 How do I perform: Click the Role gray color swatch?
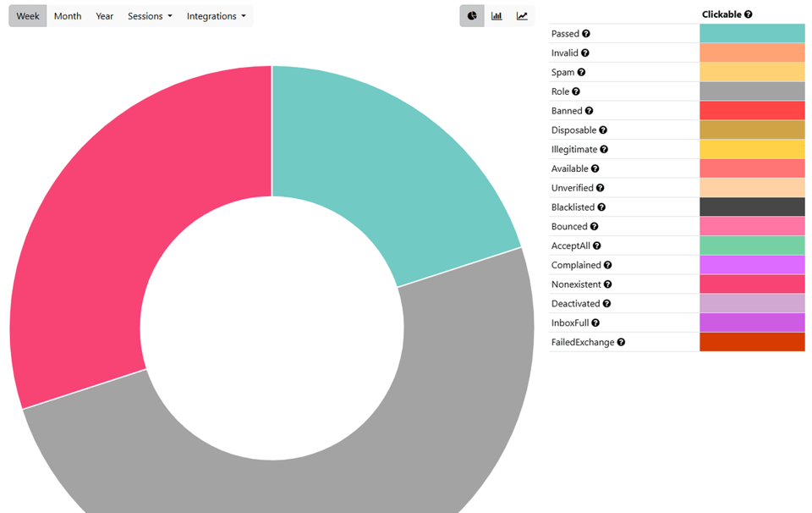752,91
